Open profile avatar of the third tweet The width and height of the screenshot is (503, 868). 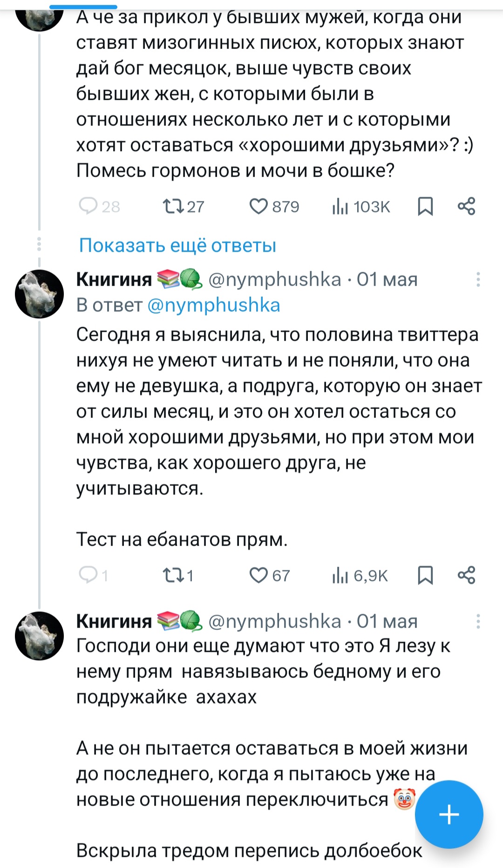(x=40, y=636)
